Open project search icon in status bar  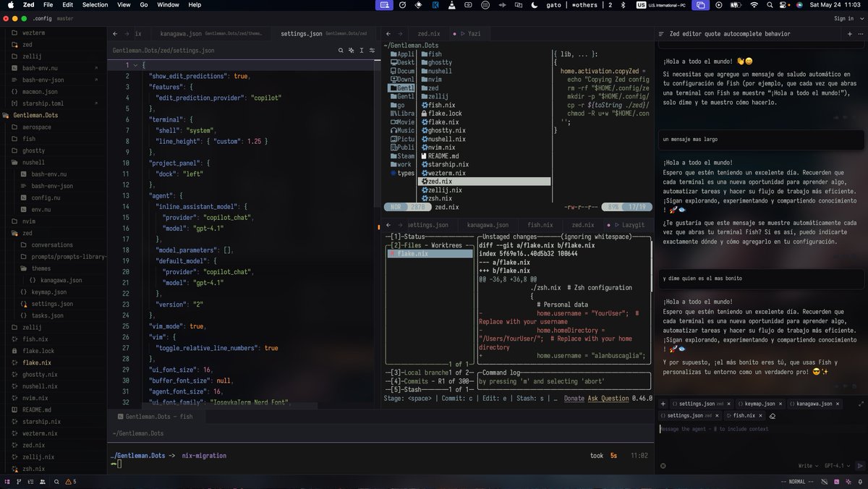pyautogui.click(x=56, y=481)
